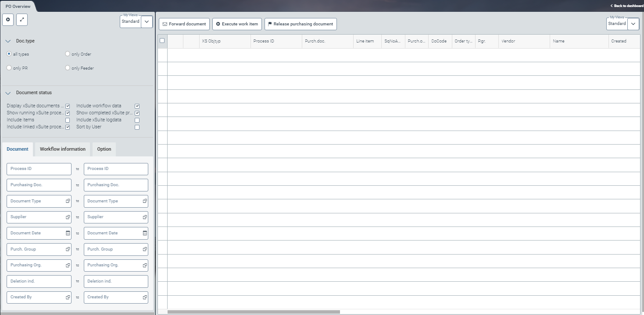Tick the select-all checkbox in the table header

point(162,39)
